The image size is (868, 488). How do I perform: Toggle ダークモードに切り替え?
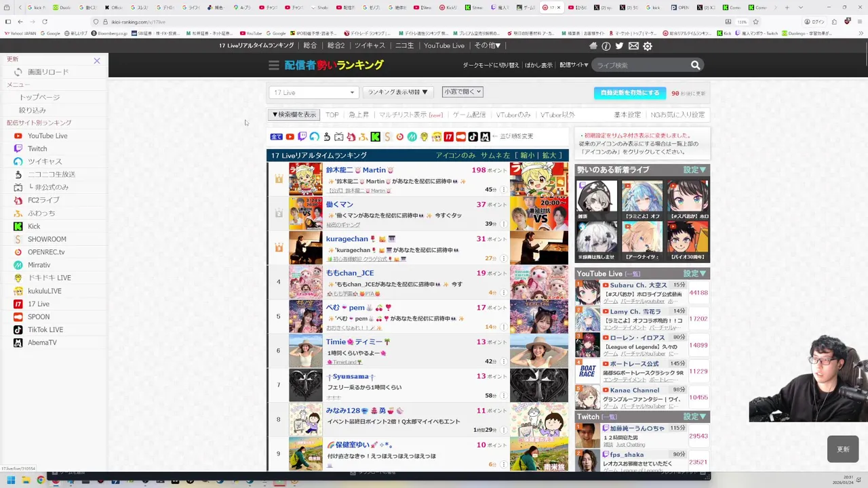point(491,65)
